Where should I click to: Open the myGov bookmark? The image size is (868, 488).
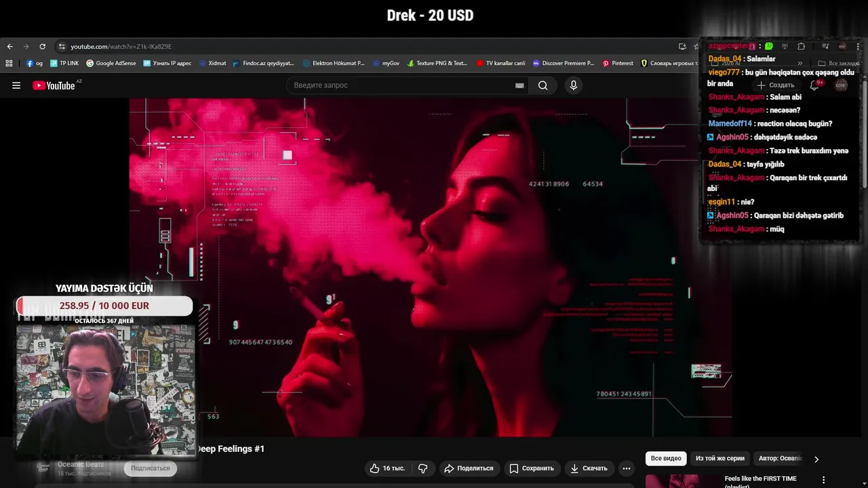pos(386,63)
